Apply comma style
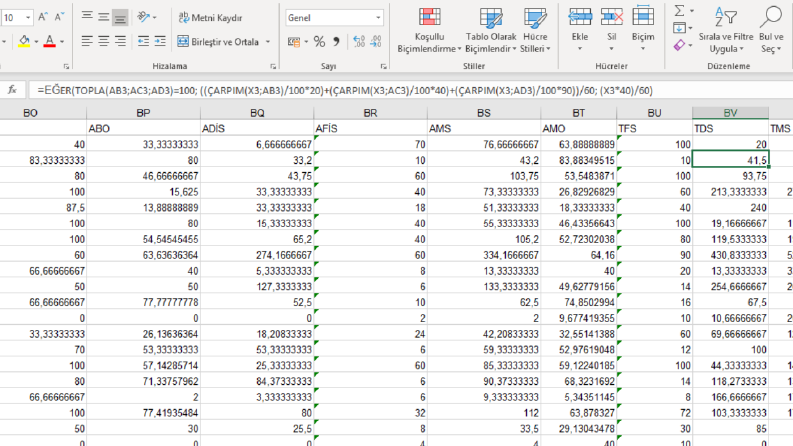The height and width of the screenshot is (446, 793). (336, 41)
